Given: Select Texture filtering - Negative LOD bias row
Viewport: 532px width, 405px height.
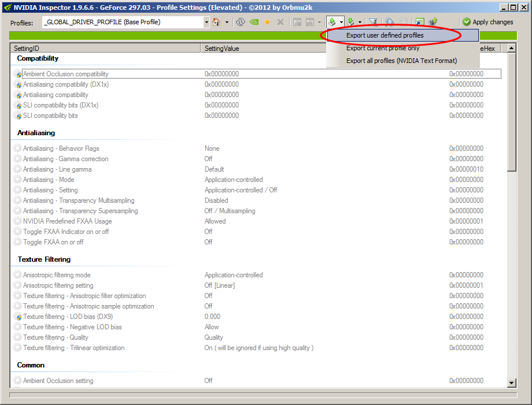Looking at the screenshot, I should (257, 327).
